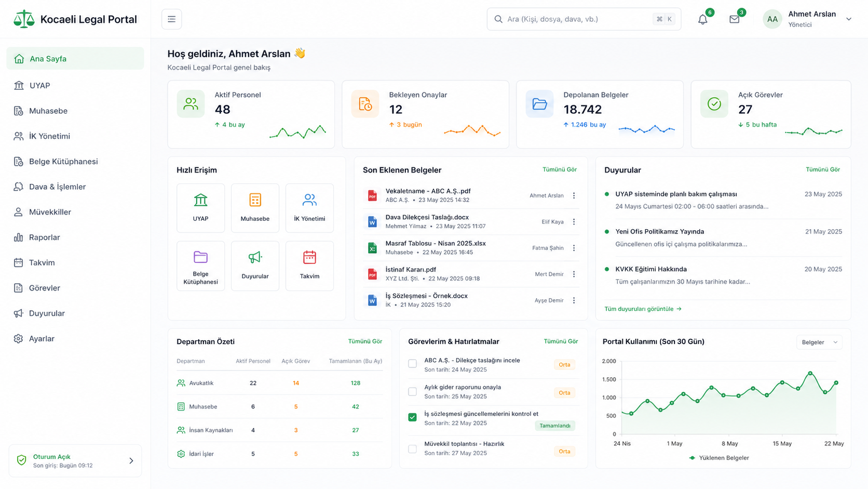Open options menu for İstinaf Kararı.pdf

pos(574,274)
